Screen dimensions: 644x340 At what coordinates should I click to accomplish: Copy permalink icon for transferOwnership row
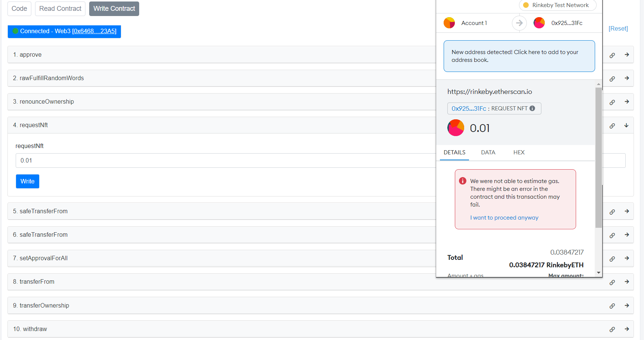click(612, 306)
